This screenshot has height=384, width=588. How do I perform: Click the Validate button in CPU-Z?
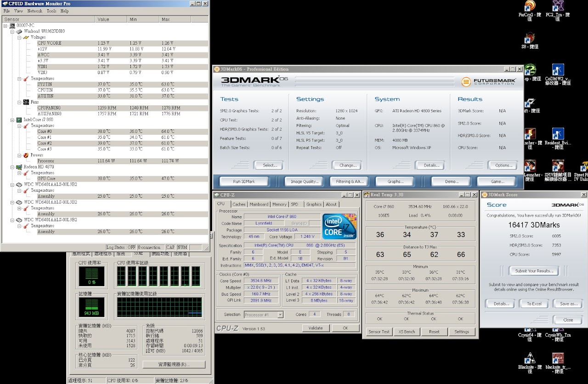pos(316,328)
